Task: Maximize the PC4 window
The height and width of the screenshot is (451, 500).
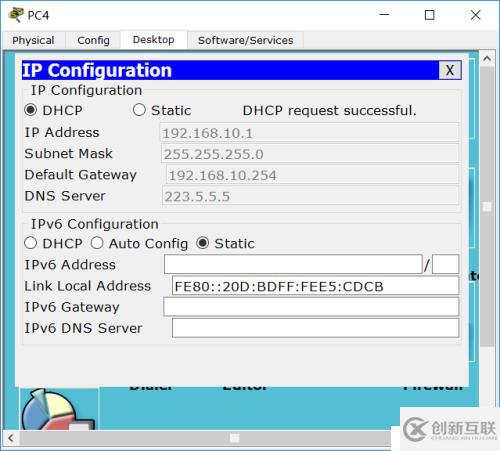Action: pyautogui.click(x=429, y=15)
